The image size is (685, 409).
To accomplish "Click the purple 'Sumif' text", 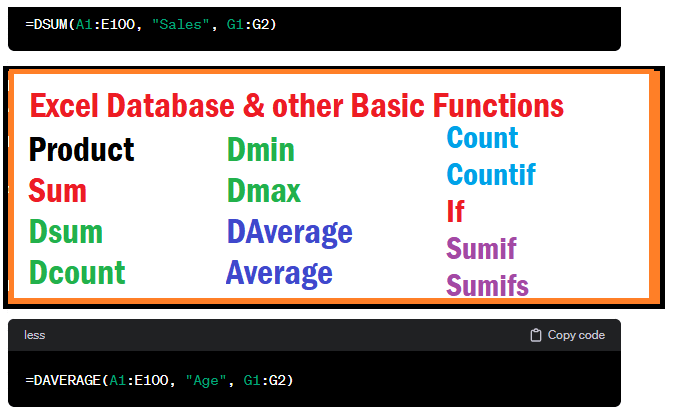I will pos(481,248).
